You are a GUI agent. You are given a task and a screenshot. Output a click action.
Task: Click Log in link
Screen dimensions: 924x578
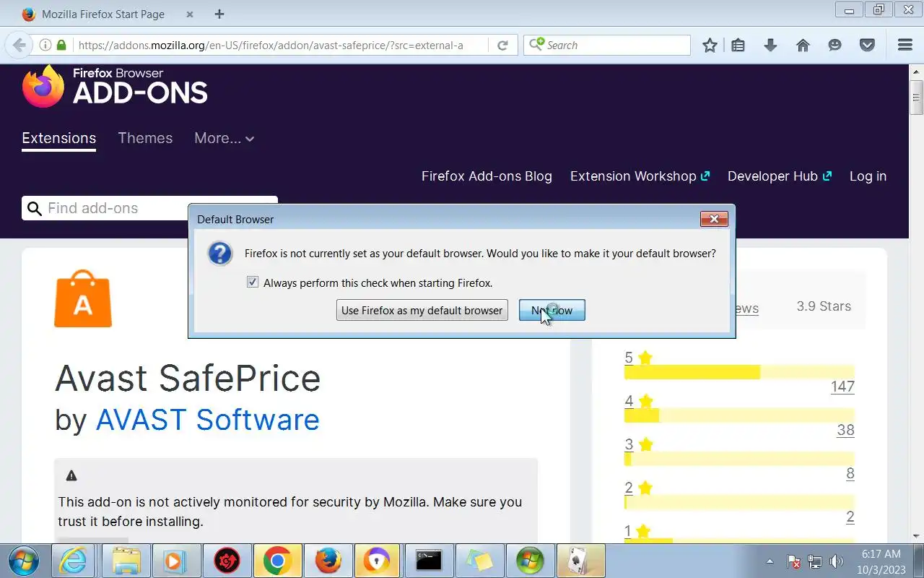[868, 176]
